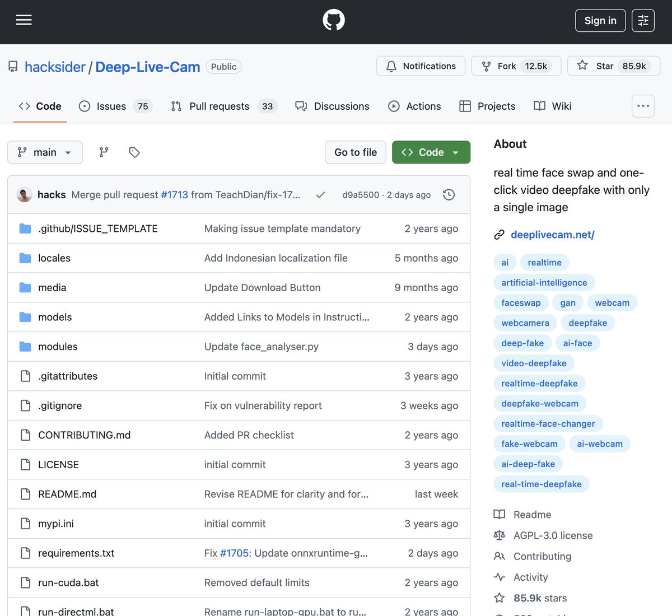
Task: Select the gan topic tag
Action: click(x=568, y=303)
